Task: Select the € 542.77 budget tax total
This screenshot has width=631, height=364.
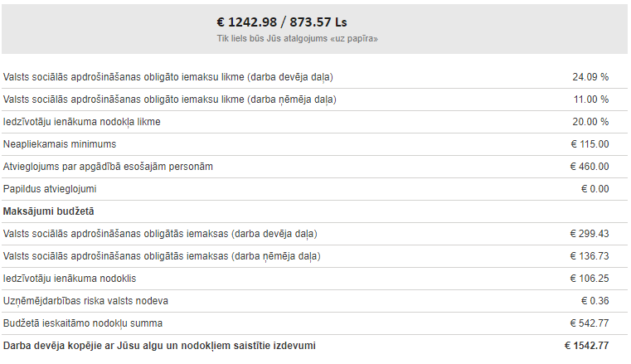Action: [590, 323]
